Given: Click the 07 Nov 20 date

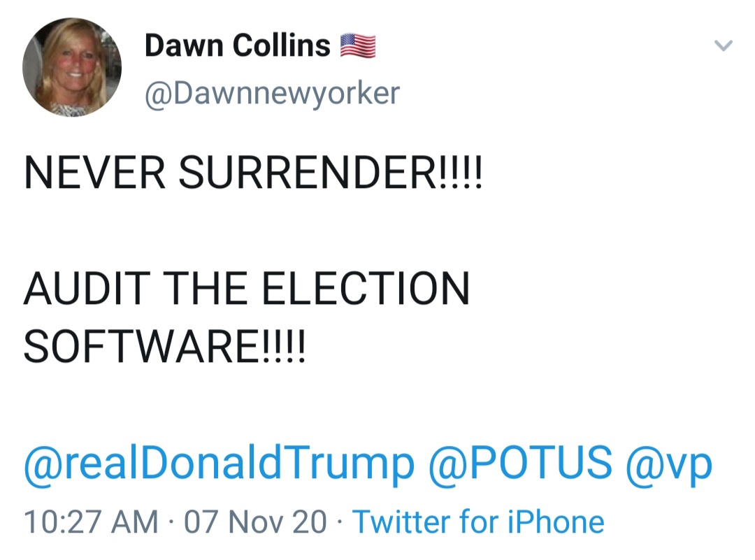Looking at the screenshot, I should click(255, 522).
